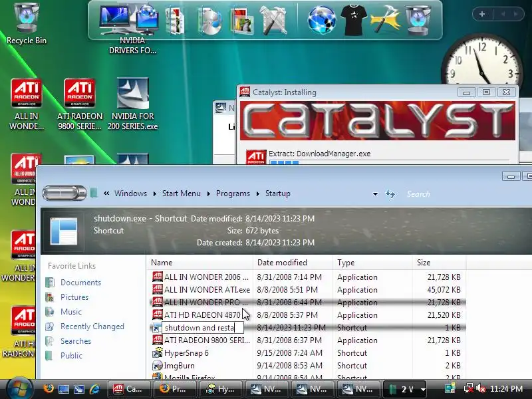Click the analog clock gadget

(x=481, y=61)
